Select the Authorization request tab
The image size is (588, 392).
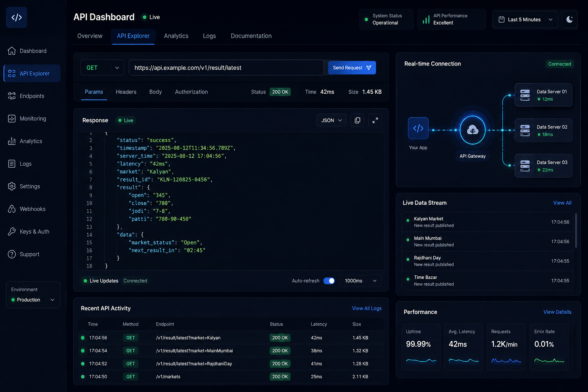tap(191, 92)
